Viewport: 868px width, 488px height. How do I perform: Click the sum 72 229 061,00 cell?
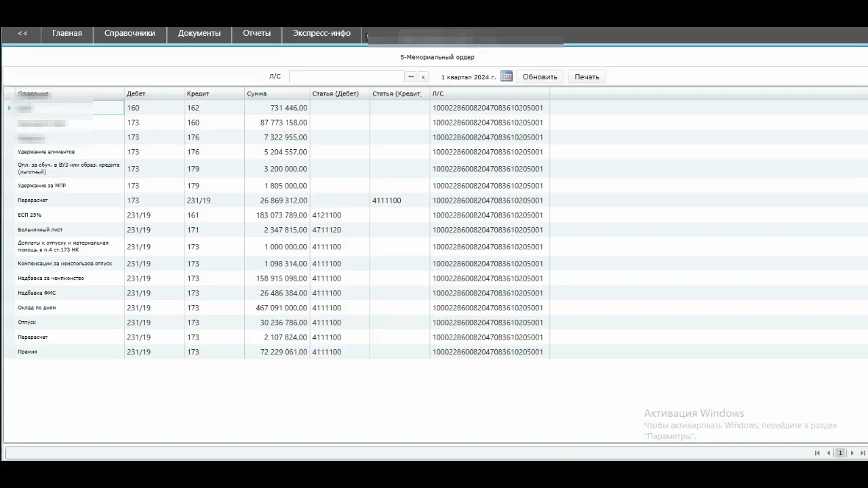[x=277, y=352]
